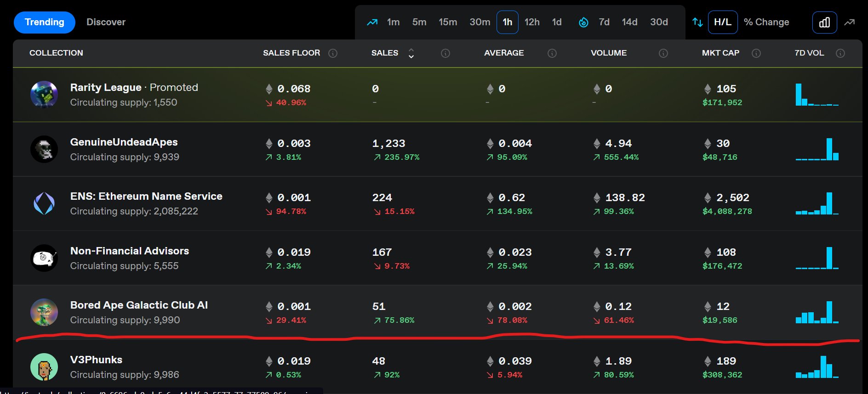The height and width of the screenshot is (394, 868).
Task: Open the GenuineUndeadApes collection link
Action: coord(124,142)
